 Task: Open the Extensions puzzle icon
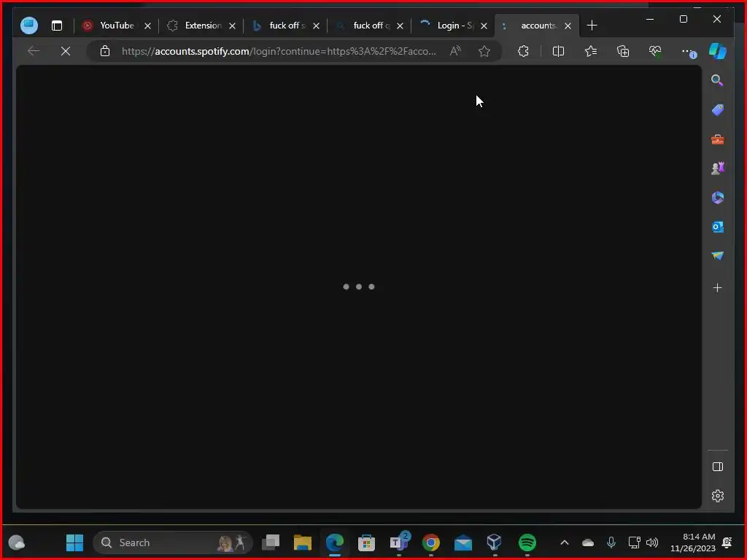523,51
